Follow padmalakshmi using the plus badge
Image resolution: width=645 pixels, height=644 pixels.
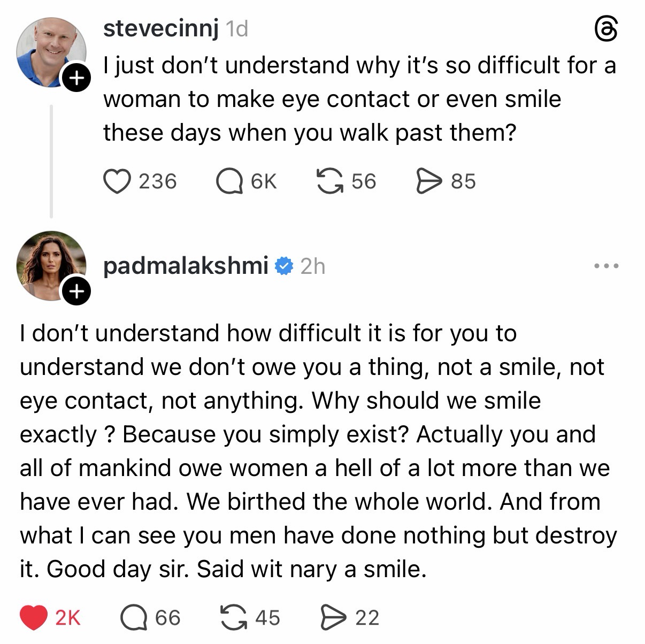click(76, 292)
